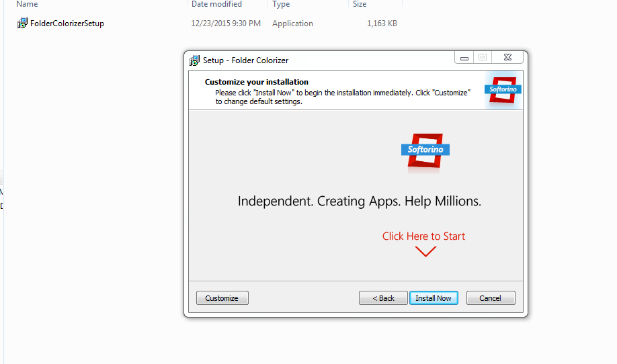Select the FolderColorizerSetup file icon in Explorer
This screenshot has height=364, width=617.
coord(22,24)
